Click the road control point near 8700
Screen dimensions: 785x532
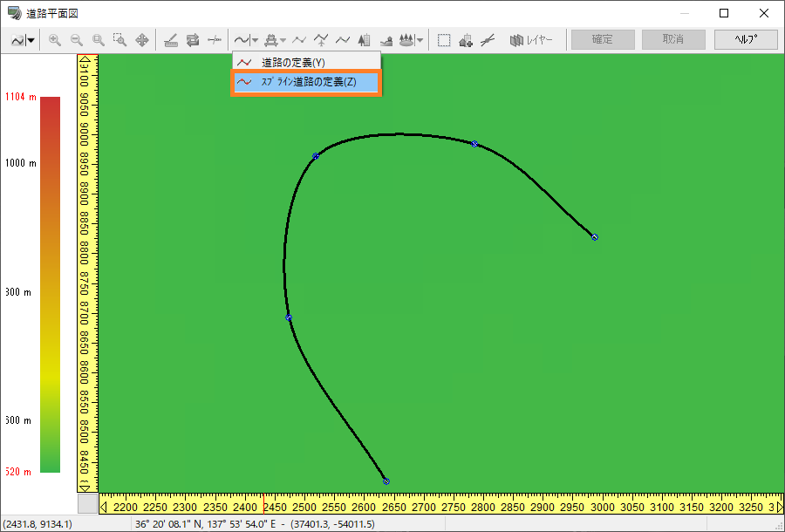[x=289, y=317]
